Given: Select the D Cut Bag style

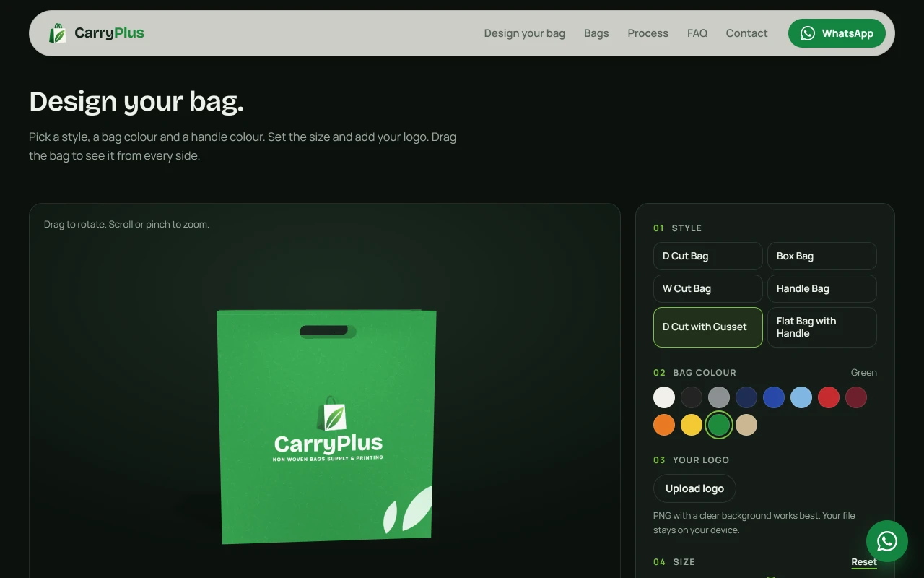Looking at the screenshot, I should pos(708,256).
